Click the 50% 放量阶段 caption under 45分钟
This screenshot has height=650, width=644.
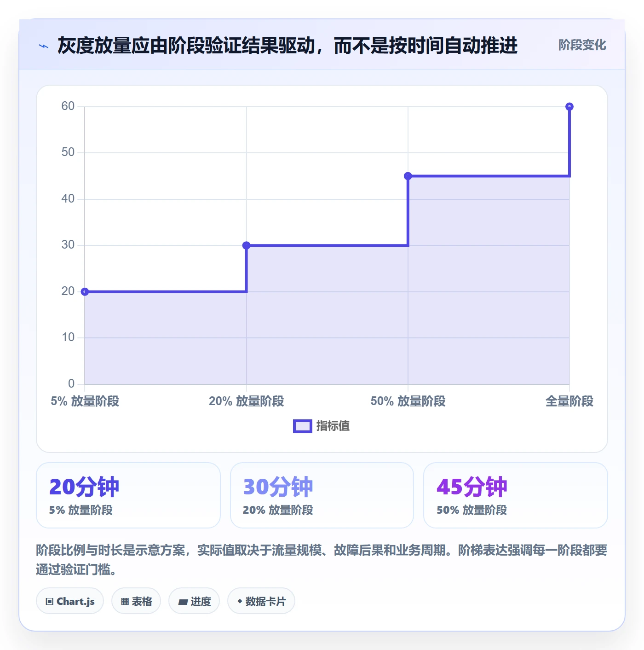[x=472, y=510]
